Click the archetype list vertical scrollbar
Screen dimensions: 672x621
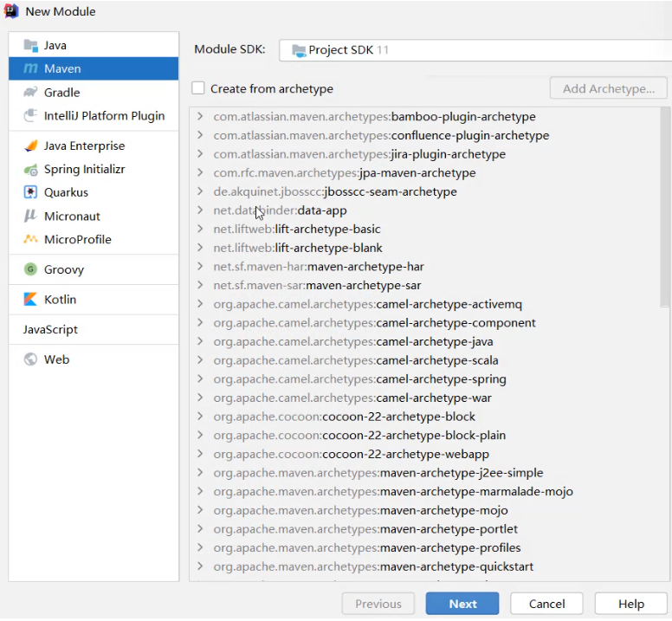pyautogui.click(x=665, y=208)
